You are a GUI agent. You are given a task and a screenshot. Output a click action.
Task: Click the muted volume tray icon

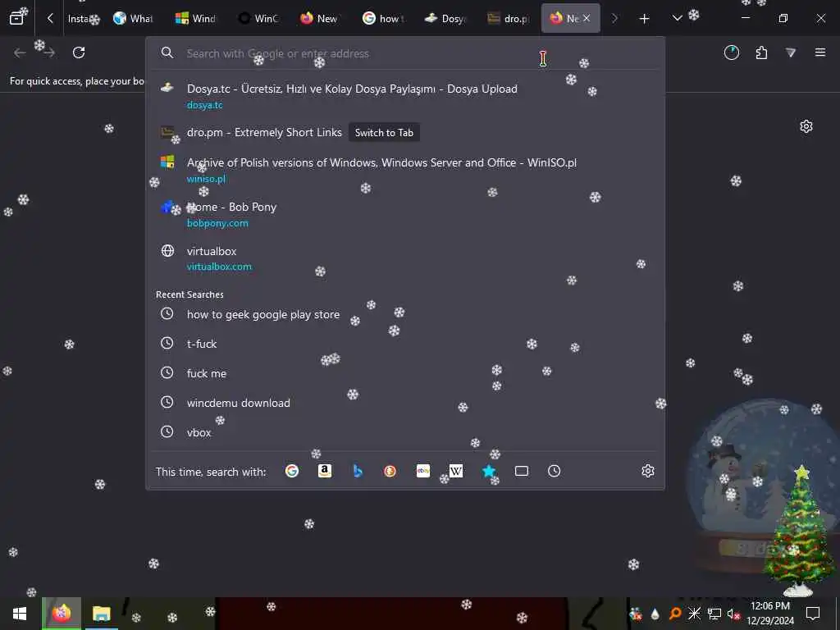pos(733,614)
